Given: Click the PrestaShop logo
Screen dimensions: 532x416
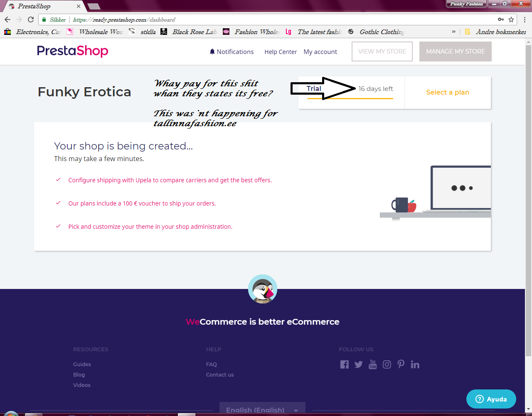Looking at the screenshot, I should (72, 51).
